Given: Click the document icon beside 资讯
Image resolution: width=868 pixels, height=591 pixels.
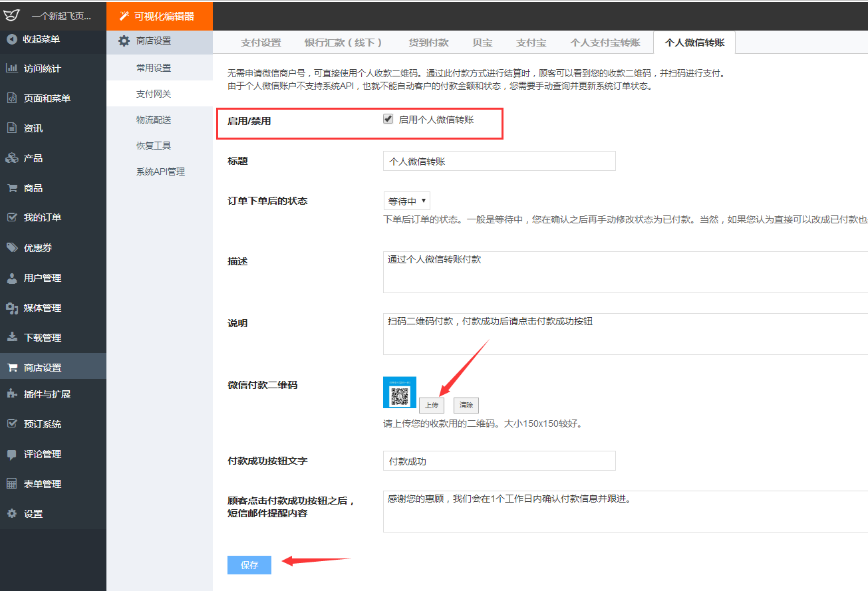Looking at the screenshot, I should coord(11,128).
